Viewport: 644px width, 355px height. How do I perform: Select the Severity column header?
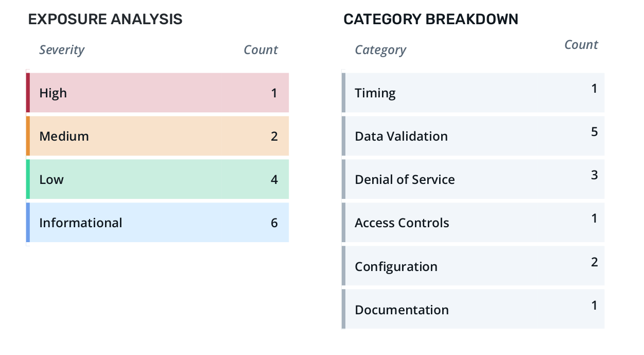click(x=62, y=50)
